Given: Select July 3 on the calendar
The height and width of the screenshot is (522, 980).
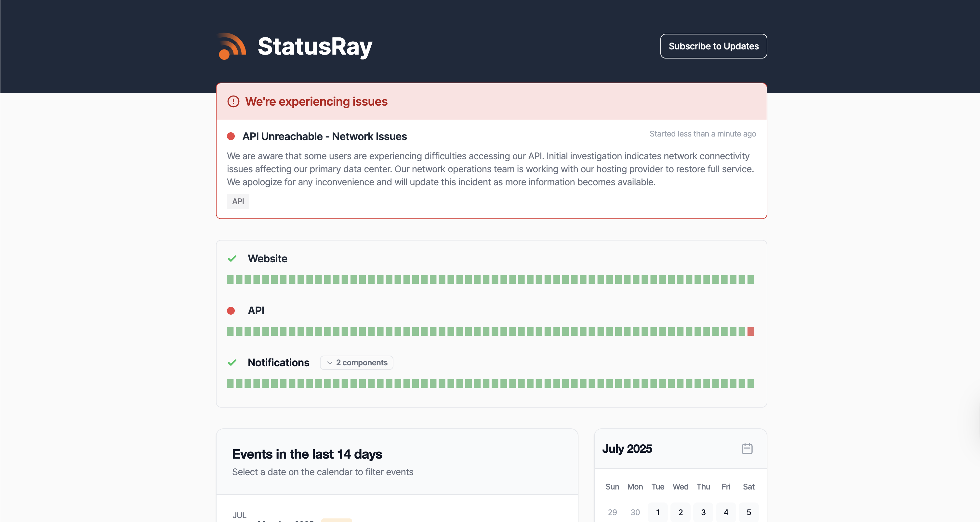Looking at the screenshot, I should pos(703,512).
